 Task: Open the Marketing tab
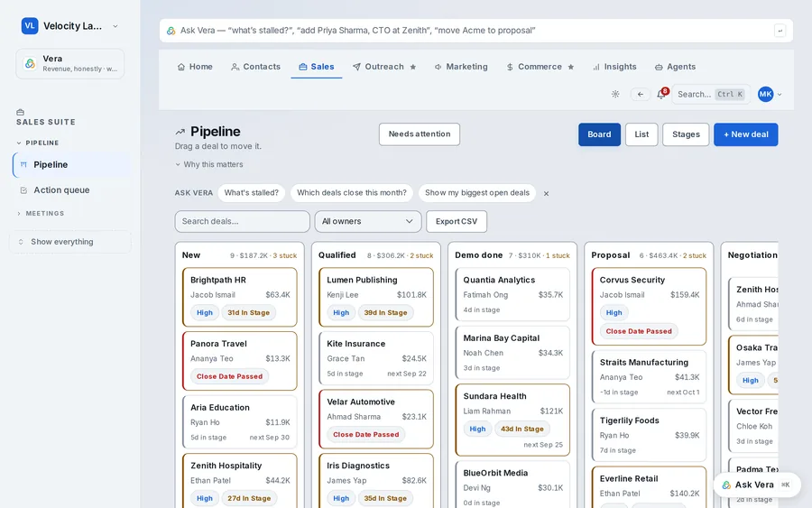pyautogui.click(x=461, y=67)
